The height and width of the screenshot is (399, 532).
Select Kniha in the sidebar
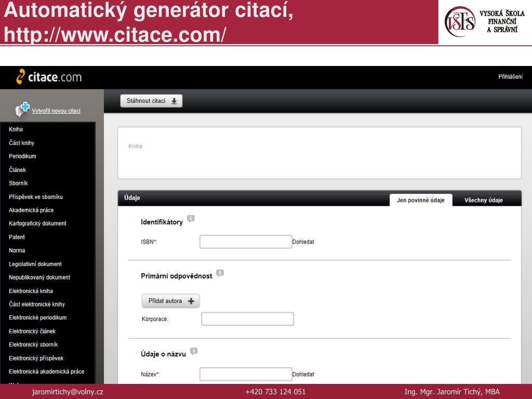tap(16, 129)
